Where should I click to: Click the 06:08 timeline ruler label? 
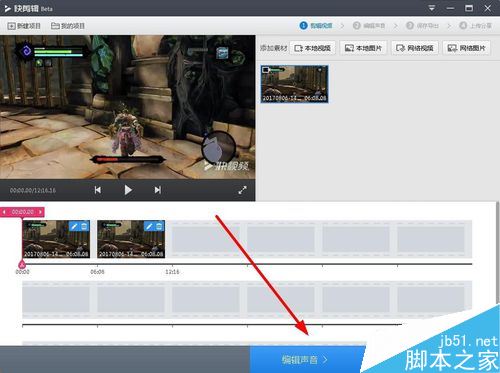(97, 272)
